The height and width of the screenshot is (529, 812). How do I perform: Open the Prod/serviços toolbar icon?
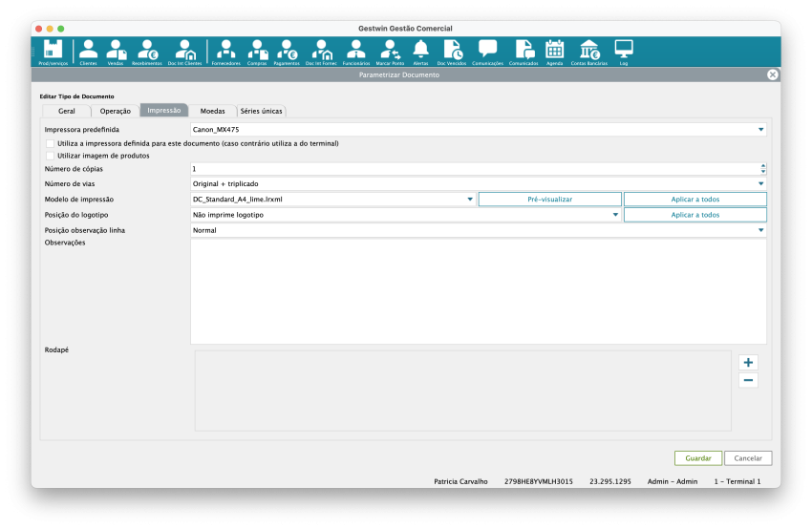coord(53,51)
